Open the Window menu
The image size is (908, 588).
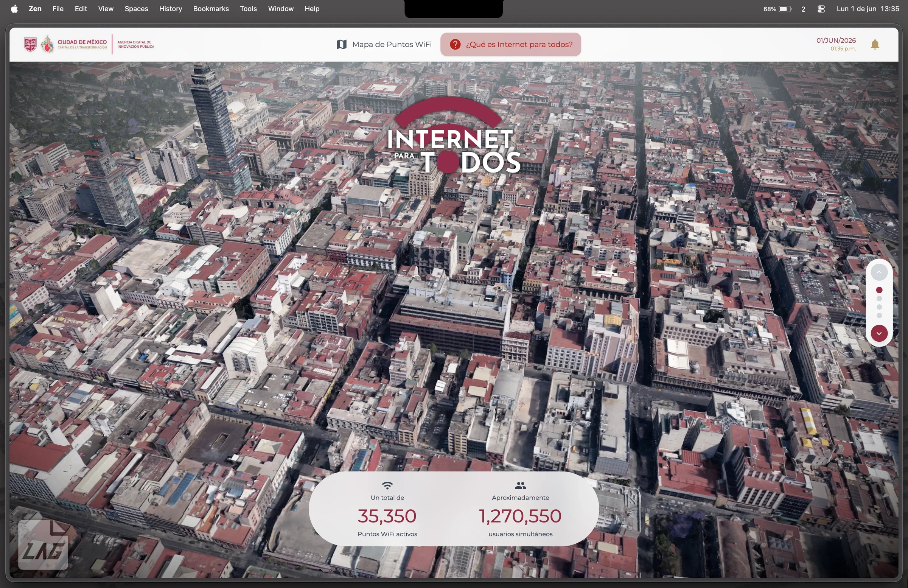[281, 9]
